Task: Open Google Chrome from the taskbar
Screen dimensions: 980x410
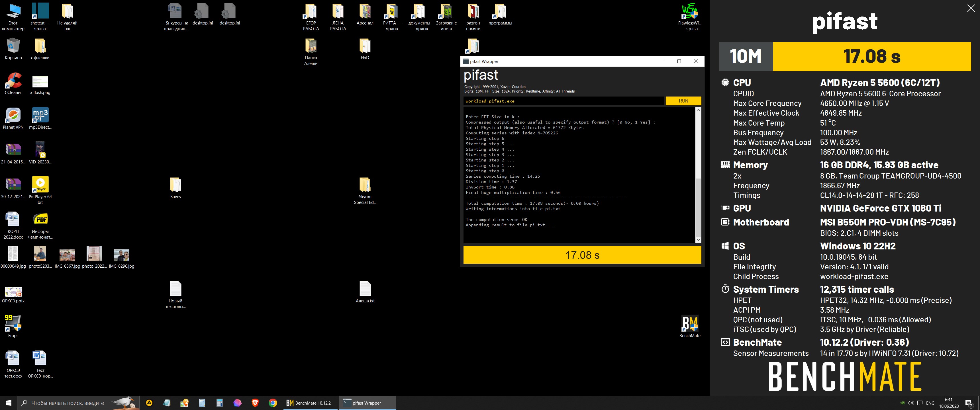Action: [x=273, y=403]
